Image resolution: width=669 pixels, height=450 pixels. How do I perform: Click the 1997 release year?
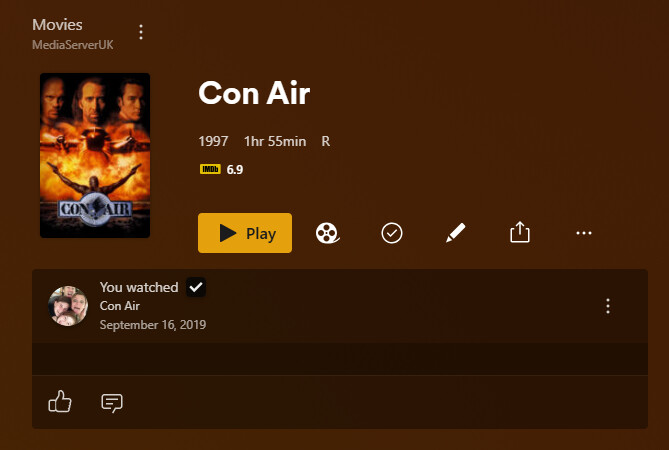[x=213, y=141]
